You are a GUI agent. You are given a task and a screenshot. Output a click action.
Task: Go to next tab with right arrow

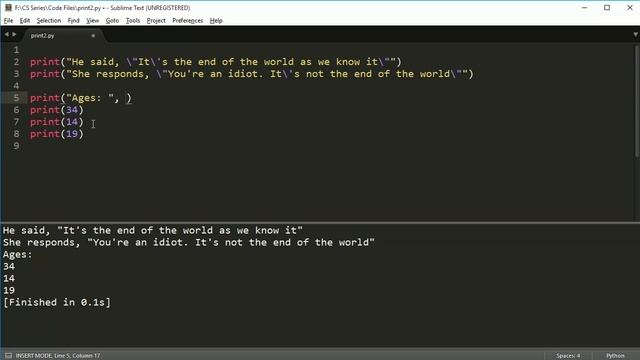point(14,35)
